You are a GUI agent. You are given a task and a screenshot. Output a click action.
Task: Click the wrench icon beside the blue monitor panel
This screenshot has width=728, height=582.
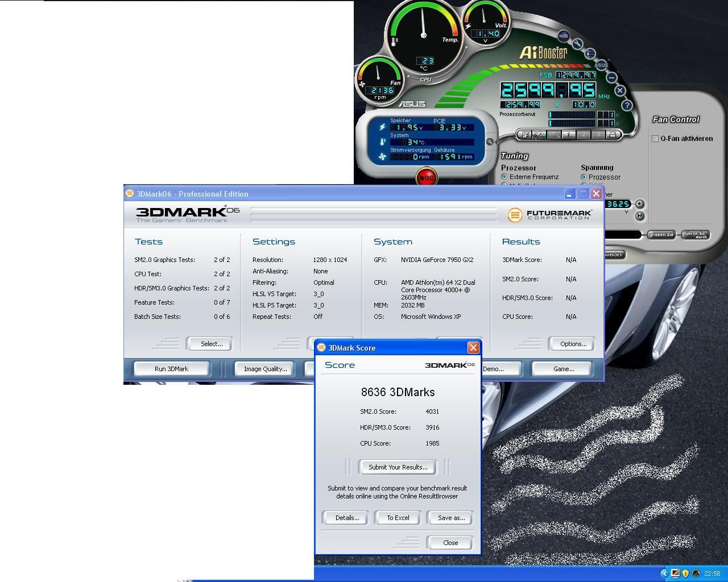click(x=490, y=142)
